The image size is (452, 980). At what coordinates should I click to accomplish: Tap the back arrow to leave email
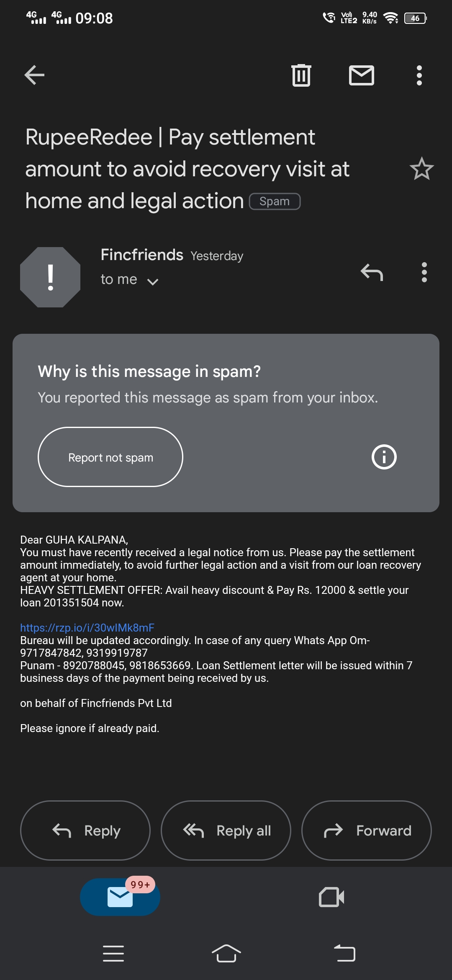tap(35, 75)
